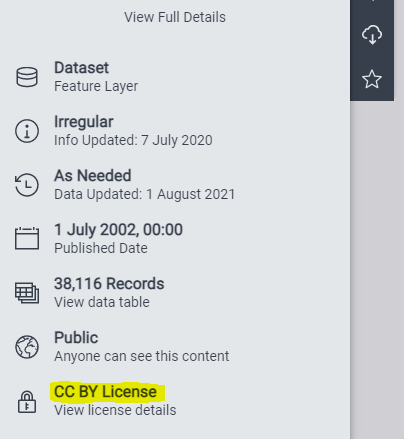This screenshot has width=404, height=439.
Task: Click the info circle icon
Action: (x=27, y=131)
